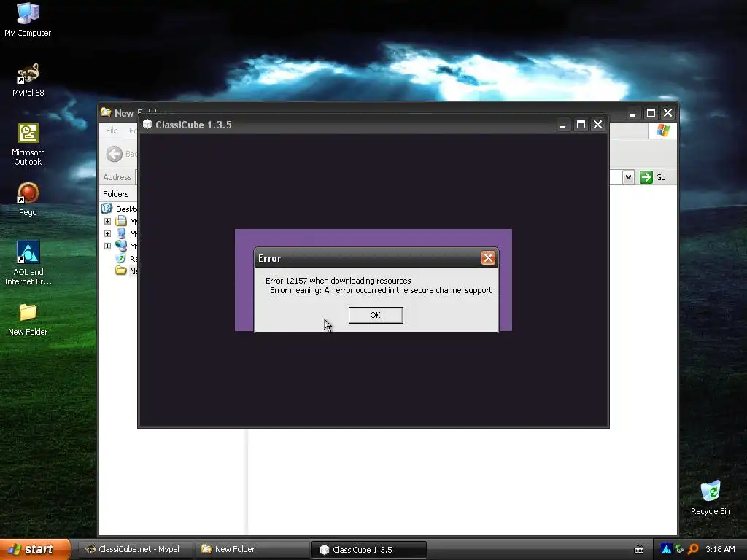Open File menu in New Folder window
The width and height of the screenshot is (747, 560).
(112, 131)
